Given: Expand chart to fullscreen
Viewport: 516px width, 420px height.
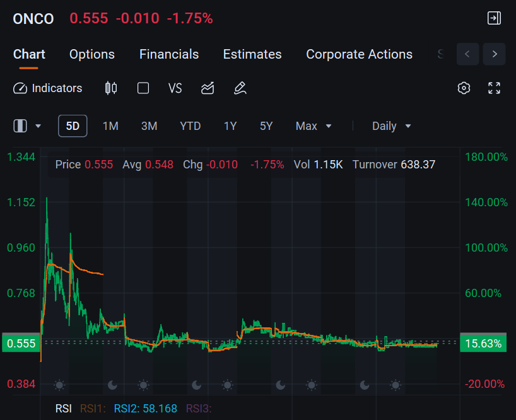Looking at the screenshot, I should [495, 88].
